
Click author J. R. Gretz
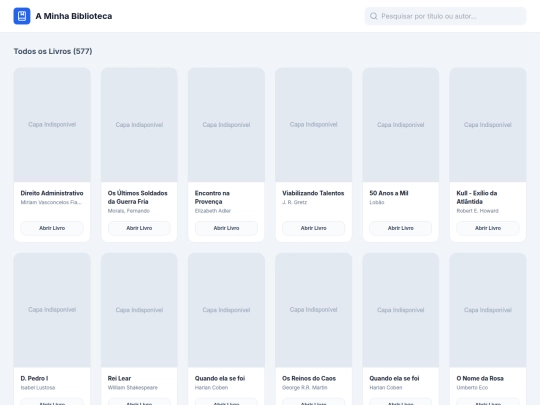point(294,202)
